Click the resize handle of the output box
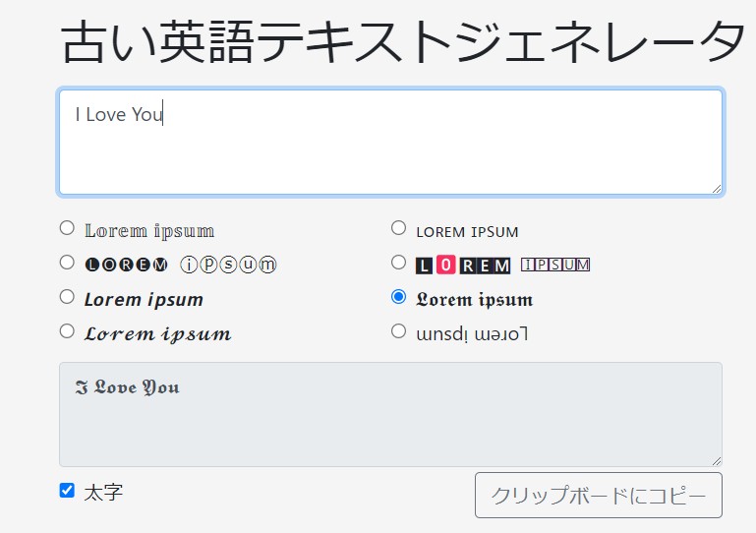The image size is (756, 533). pyautogui.click(x=717, y=460)
